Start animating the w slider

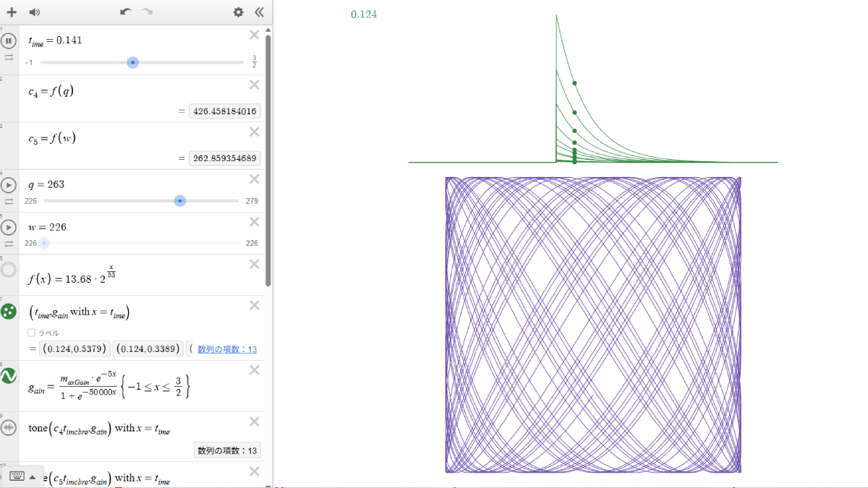point(9,228)
